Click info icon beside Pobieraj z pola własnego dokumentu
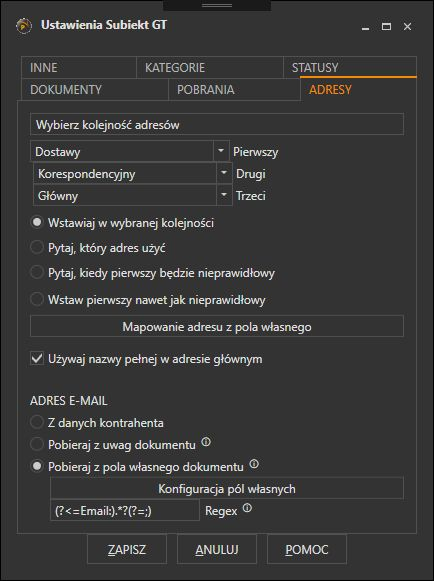Screen dimensions: 434x581 click(x=254, y=464)
